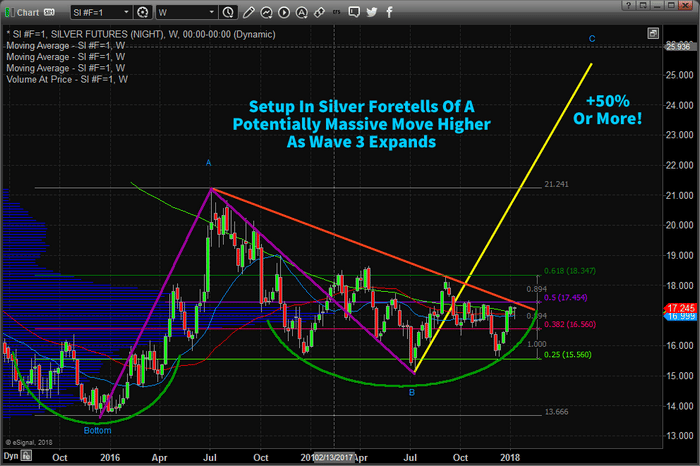This screenshot has height=466, width=700.
Task: Click the 0.618 (18.347) Fibonacci label
Action: coord(570,271)
